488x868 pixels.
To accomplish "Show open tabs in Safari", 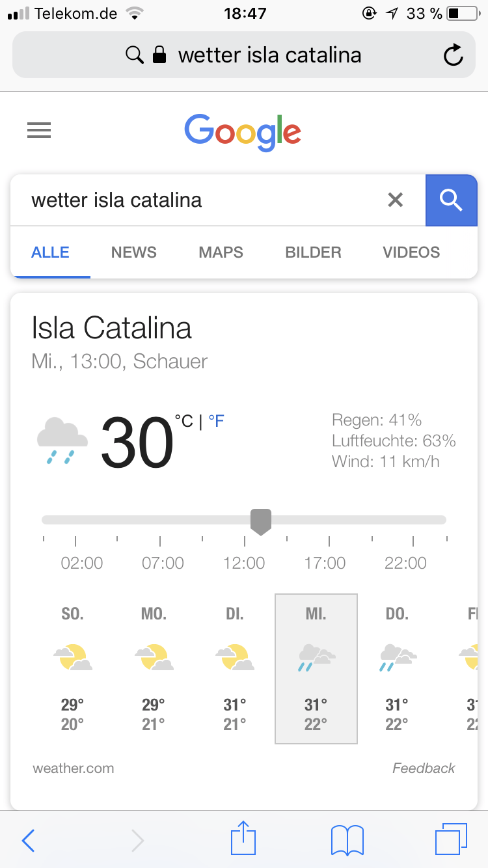I will tap(451, 839).
